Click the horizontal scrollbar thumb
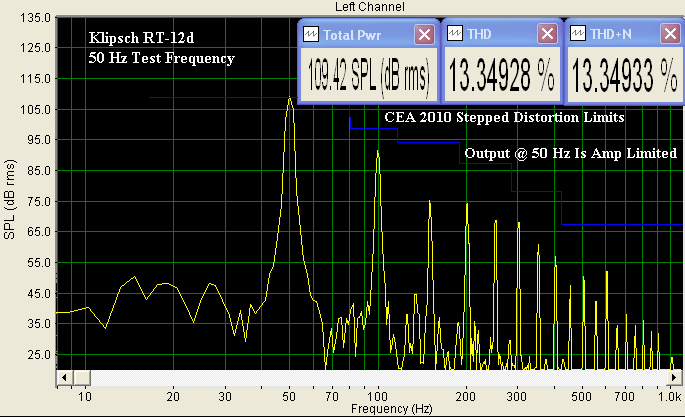The width and height of the screenshot is (685, 418). pyautogui.click(x=82, y=377)
